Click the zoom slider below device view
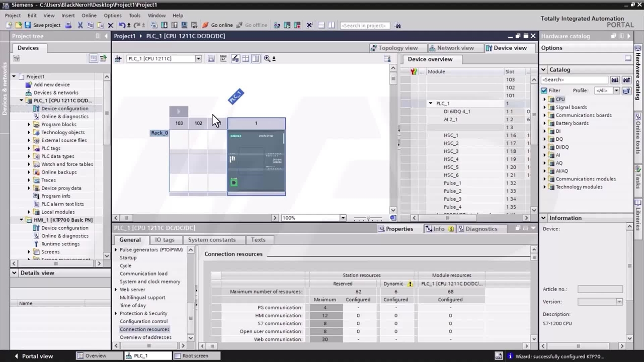Viewport: 644px width, 362px height. tap(368, 218)
